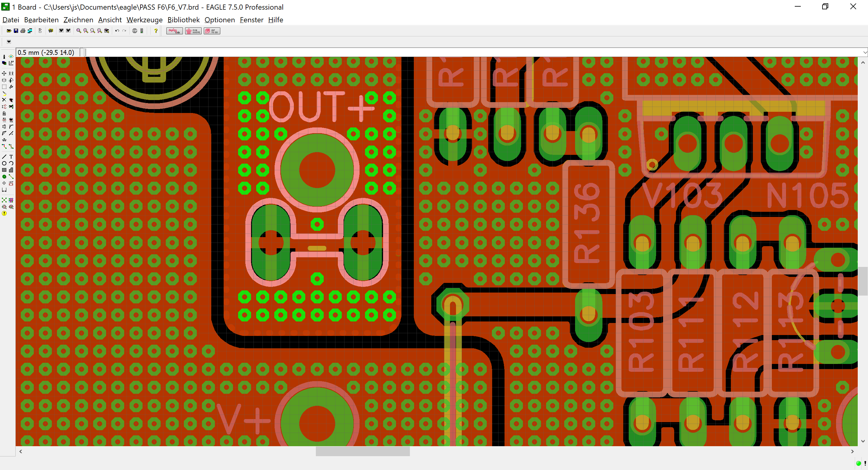
Task: Select the Circle tool
Action: pyautogui.click(x=4, y=163)
